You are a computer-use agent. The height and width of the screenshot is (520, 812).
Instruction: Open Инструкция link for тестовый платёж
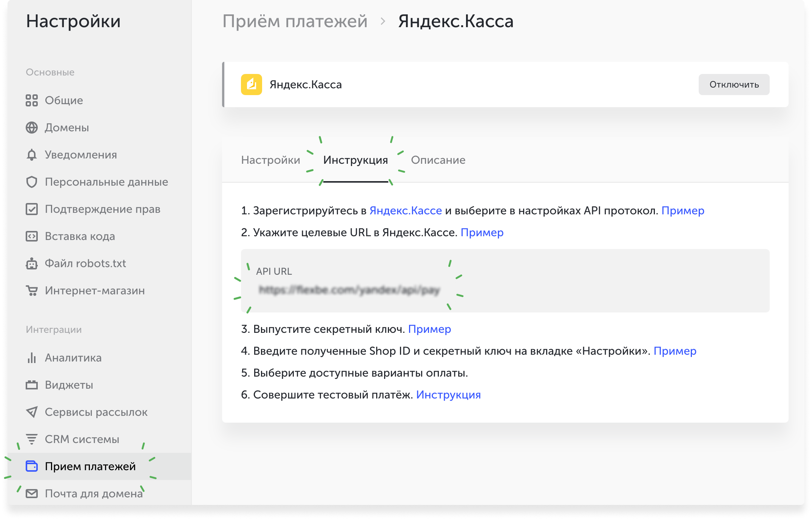click(x=448, y=395)
